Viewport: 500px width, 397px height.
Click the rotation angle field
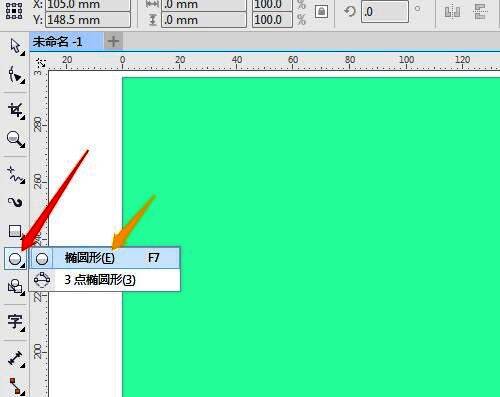(x=385, y=12)
